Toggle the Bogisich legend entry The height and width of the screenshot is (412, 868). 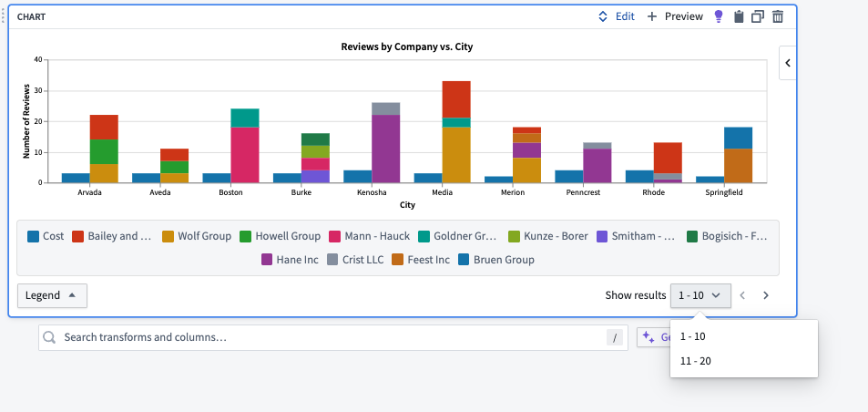pos(727,236)
